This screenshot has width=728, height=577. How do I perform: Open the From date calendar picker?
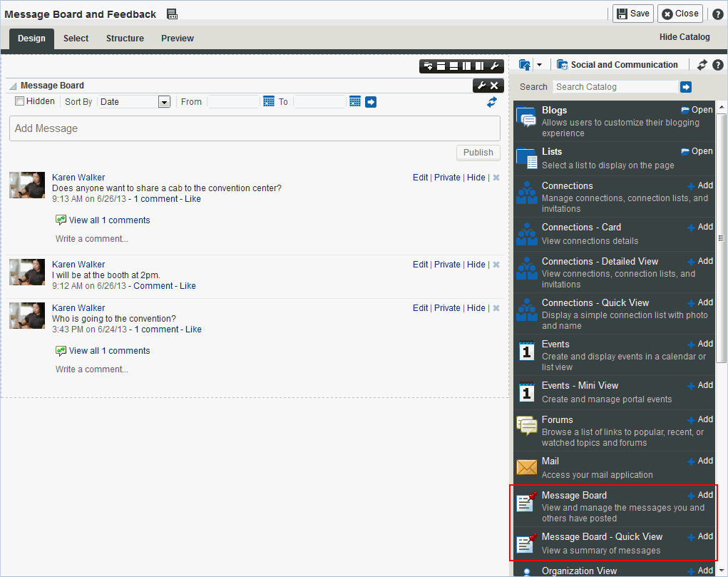[x=268, y=101]
